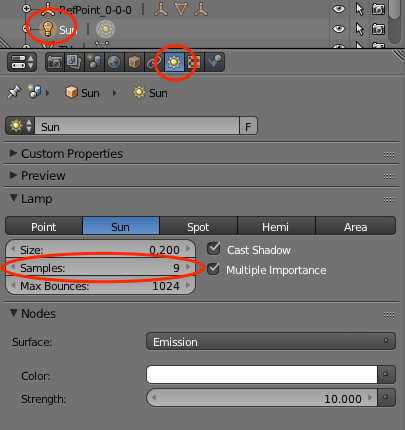Open the Surface Emission dropdown

(271, 342)
